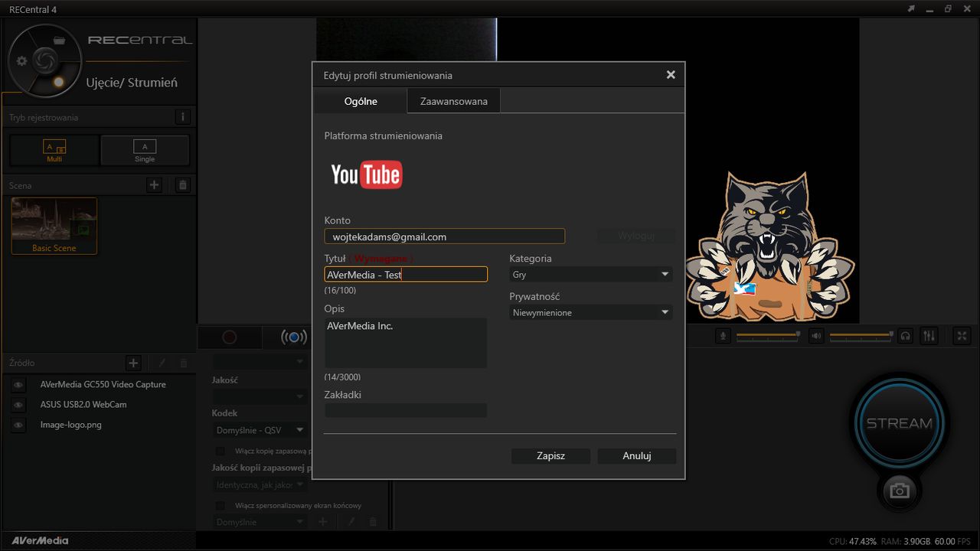Open settings gear in circular menu
Viewport: 980px width, 551px height.
click(x=21, y=60)
